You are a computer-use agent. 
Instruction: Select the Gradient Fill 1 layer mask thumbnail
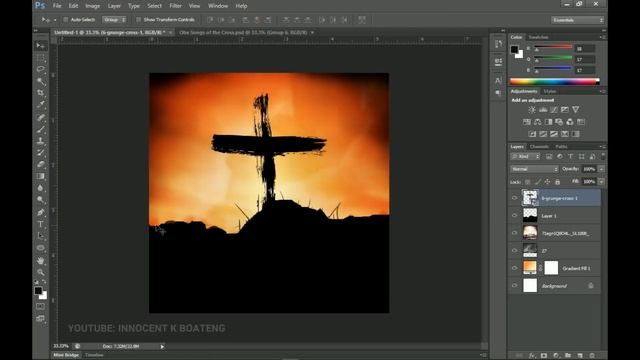coord(551,268)
